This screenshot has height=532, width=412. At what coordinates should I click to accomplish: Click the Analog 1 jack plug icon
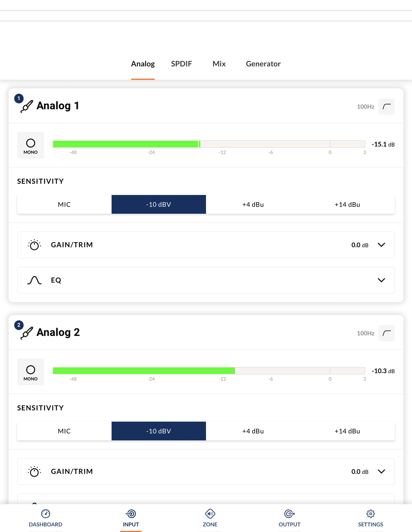(x=27, y=106)
